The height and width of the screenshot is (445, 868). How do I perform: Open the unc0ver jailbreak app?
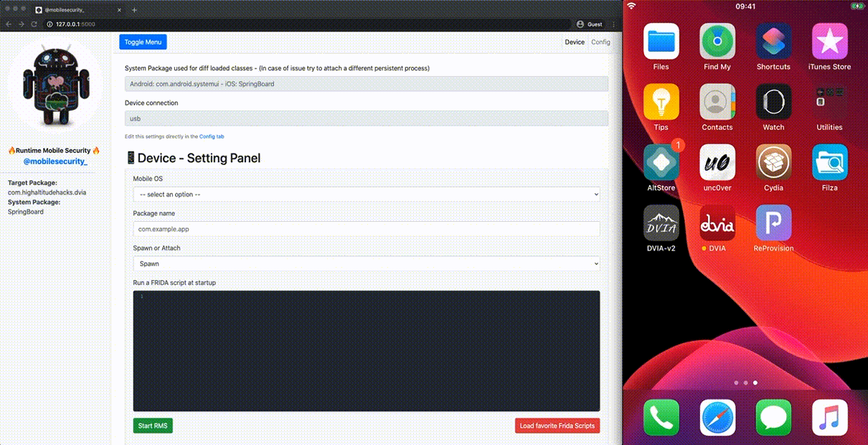click(x=717, y=162)
